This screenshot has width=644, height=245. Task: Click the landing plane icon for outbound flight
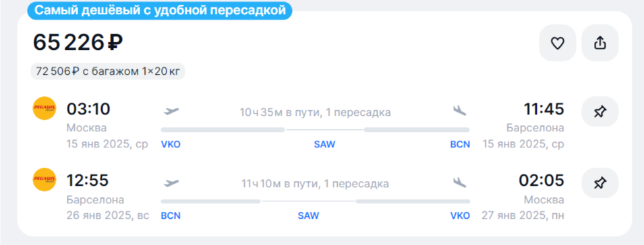pyautogui.click(x=460, y=111)
